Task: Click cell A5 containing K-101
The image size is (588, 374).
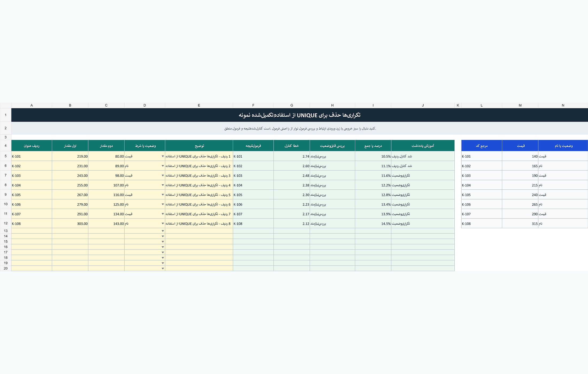Action: pos(32,156)
